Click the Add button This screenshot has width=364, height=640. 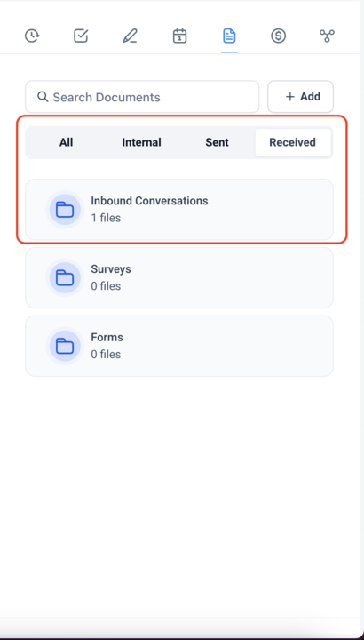click(300, 97)
